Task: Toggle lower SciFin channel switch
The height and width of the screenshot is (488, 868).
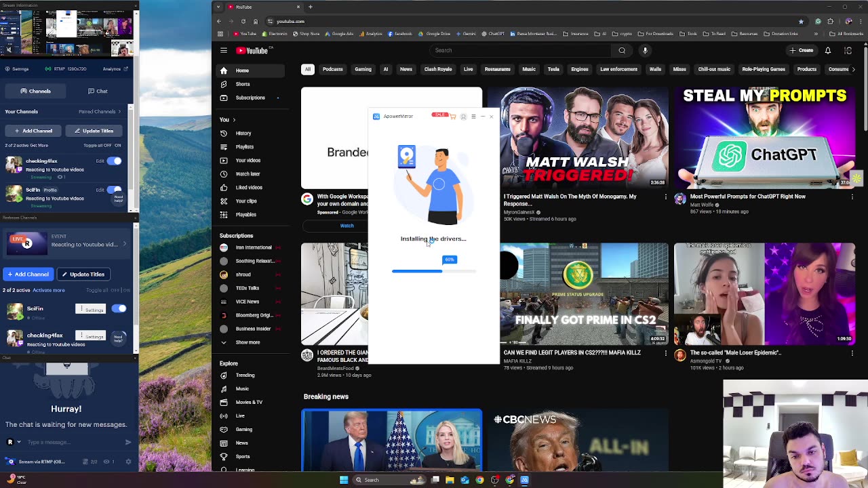Action: click(x=119, y=308)
